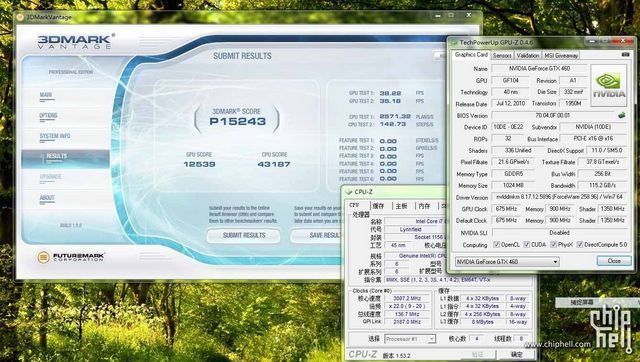Click the 336 Unified Shaders value

click(x=517, y=150)
